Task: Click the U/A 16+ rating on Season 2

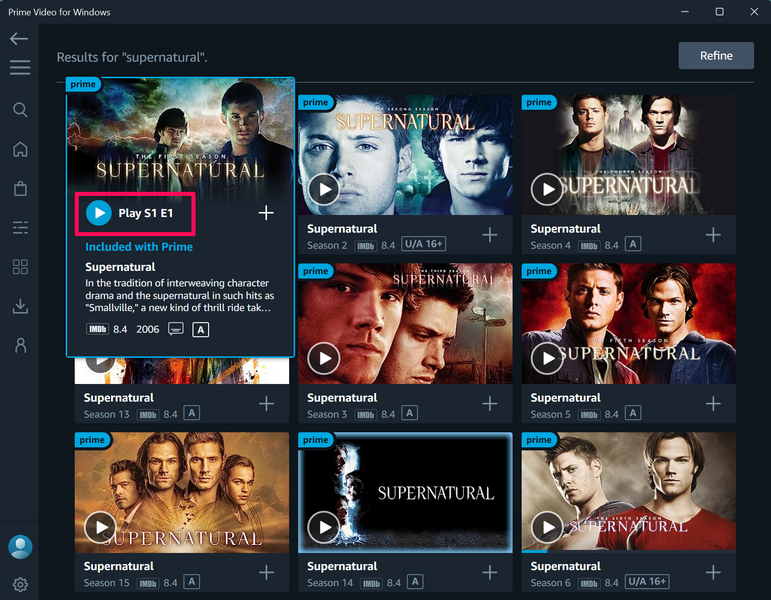Action: pyautogui.click(x=424, y=244)
